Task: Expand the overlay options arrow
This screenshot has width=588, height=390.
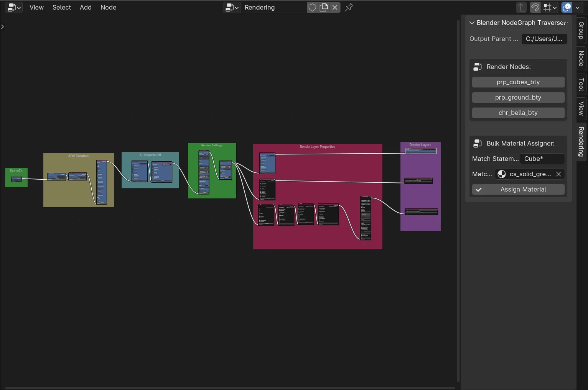Action: point(578,7)
